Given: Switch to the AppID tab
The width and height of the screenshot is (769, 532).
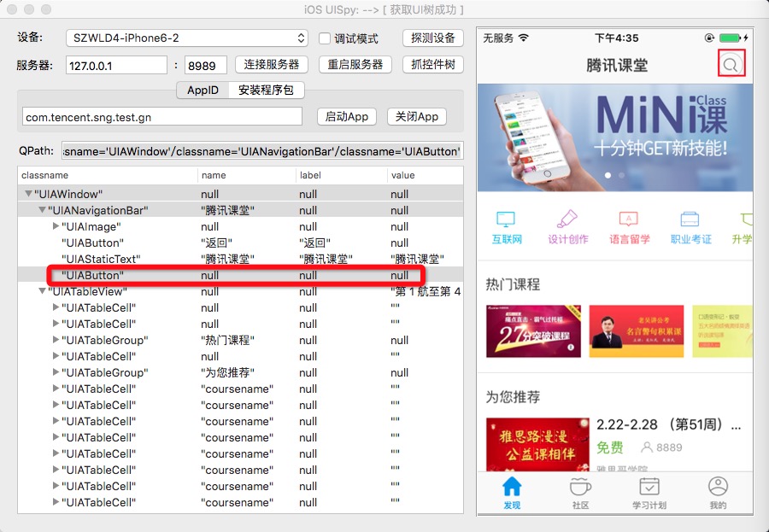Looking at the screenshot, I should (203, 91).
